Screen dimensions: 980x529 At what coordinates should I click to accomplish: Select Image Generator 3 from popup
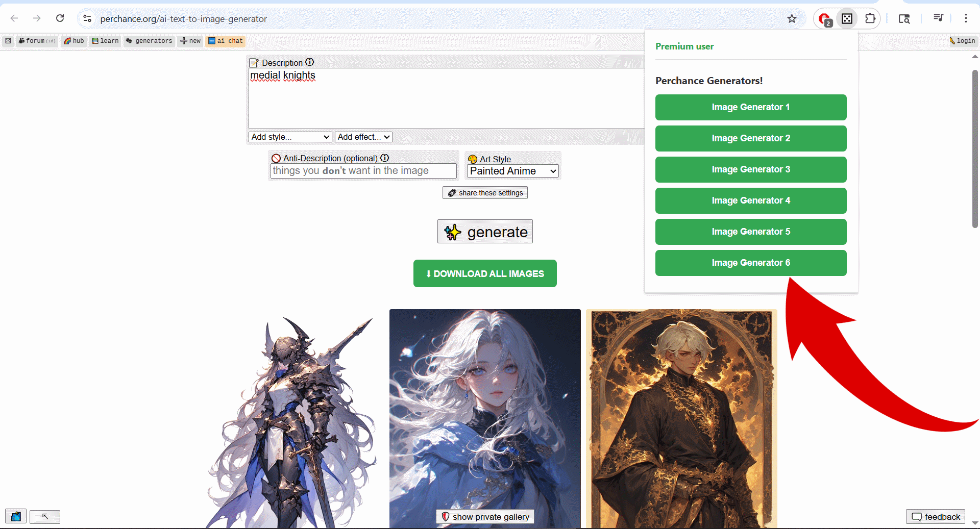tap(751, 169)
